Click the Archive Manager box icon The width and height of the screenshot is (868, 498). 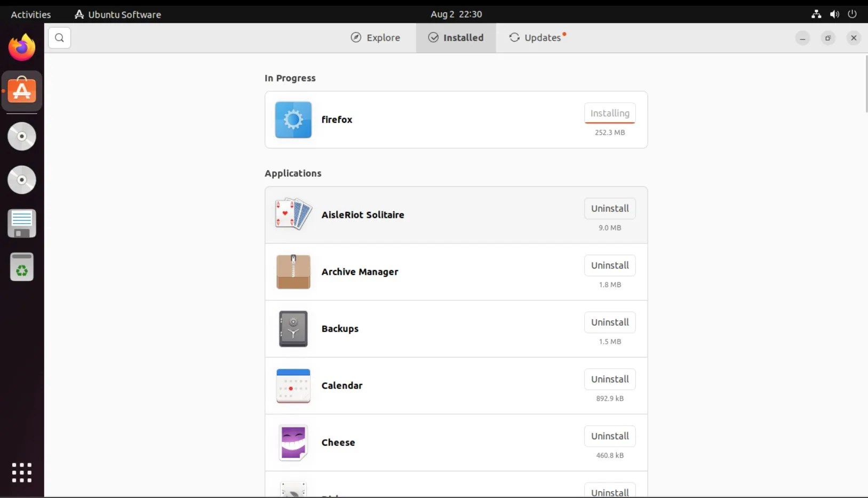click(292, 272)
